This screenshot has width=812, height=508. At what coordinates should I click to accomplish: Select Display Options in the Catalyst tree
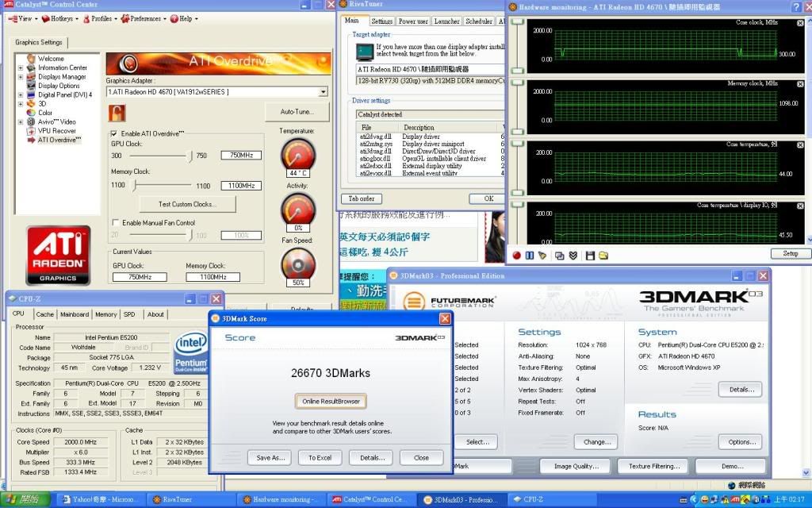(59, 86)
